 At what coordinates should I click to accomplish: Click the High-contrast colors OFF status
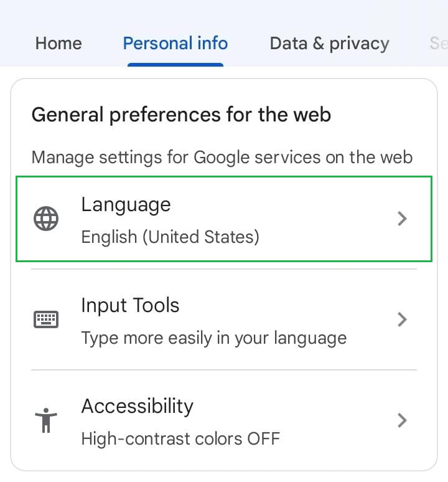pyautogui.click(x=180, y=438)
